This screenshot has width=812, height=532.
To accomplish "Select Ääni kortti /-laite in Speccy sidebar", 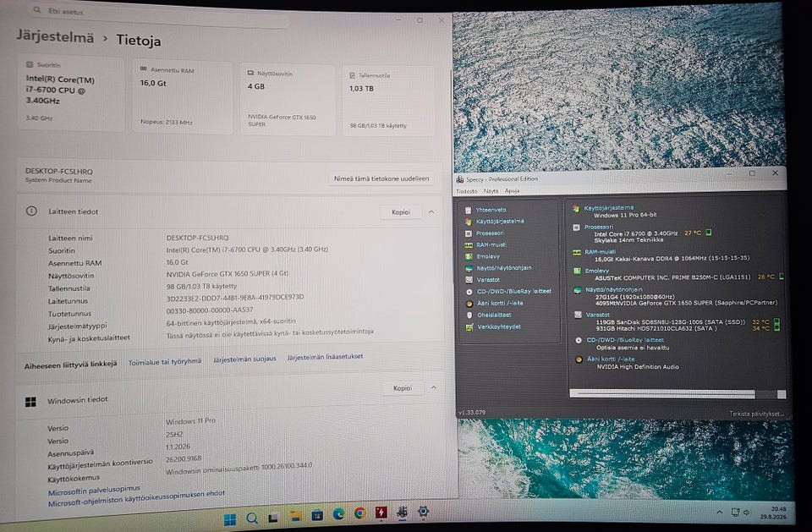I will [500, 304].
